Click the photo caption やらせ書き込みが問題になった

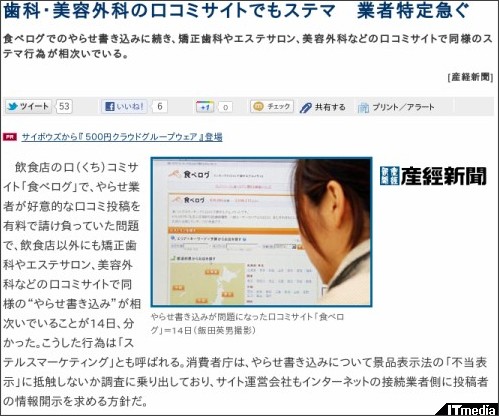point(247,323)
